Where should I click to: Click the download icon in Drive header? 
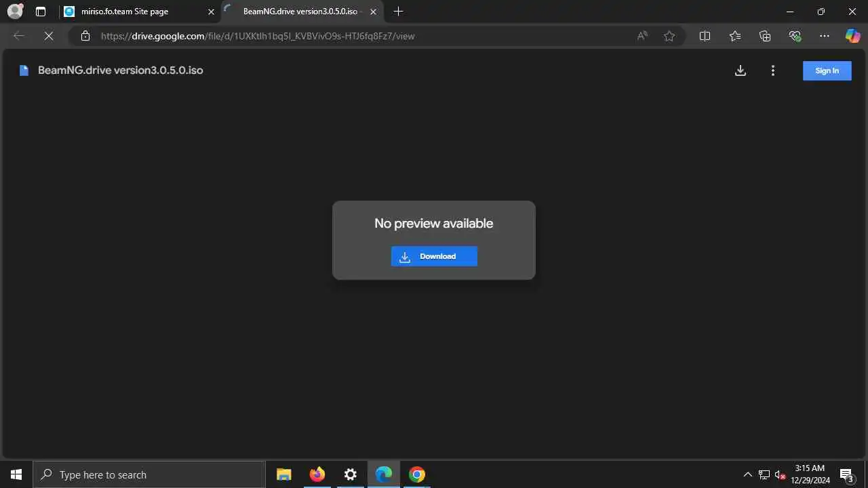pyautogui.click(x=741, y=70)
